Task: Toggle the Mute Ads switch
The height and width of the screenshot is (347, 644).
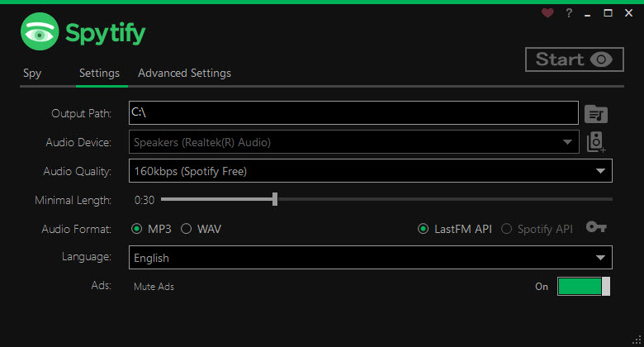Action: pos(584,286)
